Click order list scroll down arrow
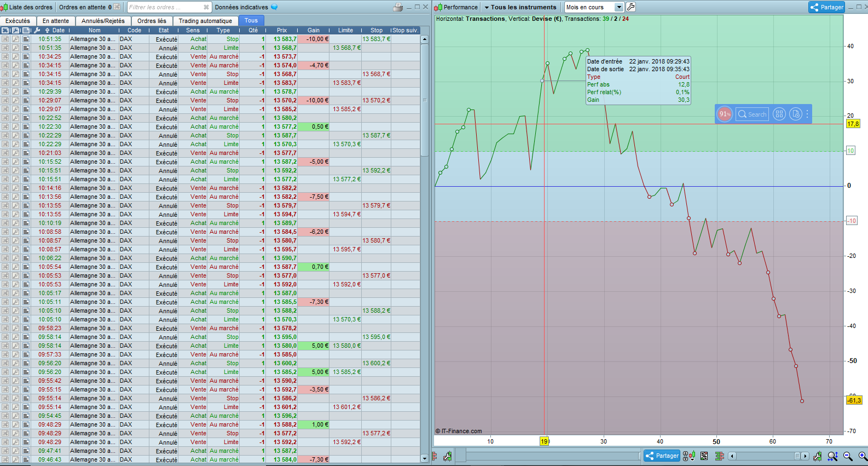 425,458
